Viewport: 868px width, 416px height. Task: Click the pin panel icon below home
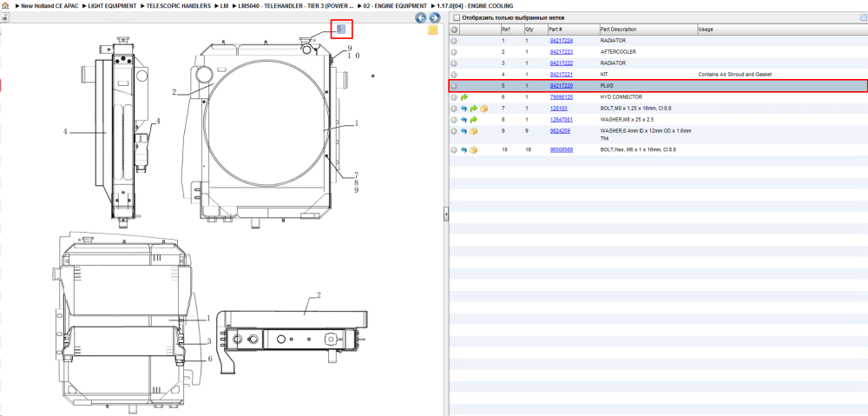[x=4, y=17]
